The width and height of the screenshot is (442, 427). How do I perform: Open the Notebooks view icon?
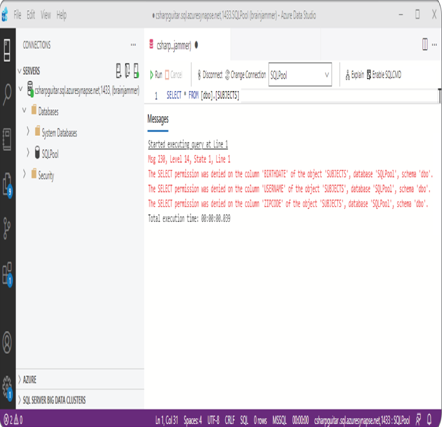click(x=7, y=139)
